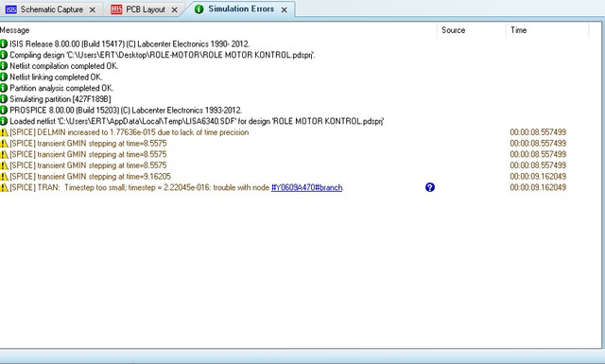Click warning icon beside DELMIN increased message
The image size is (605, 364).
click(x=4, y=132)
